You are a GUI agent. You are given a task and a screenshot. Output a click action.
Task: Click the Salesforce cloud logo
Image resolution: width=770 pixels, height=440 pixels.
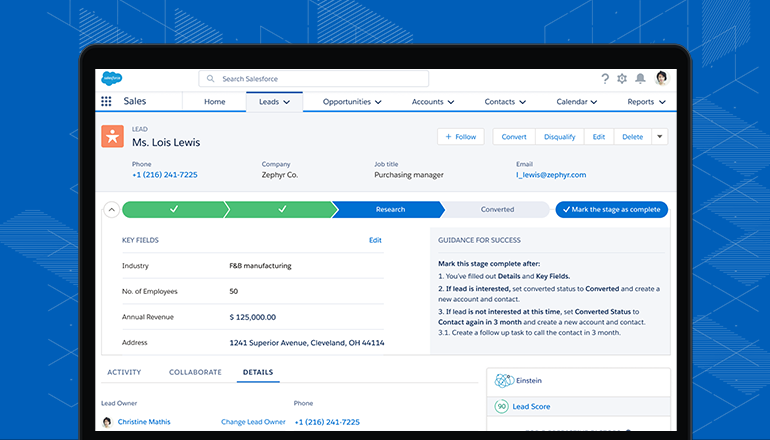pyautogui.click(x=110, y=78)
